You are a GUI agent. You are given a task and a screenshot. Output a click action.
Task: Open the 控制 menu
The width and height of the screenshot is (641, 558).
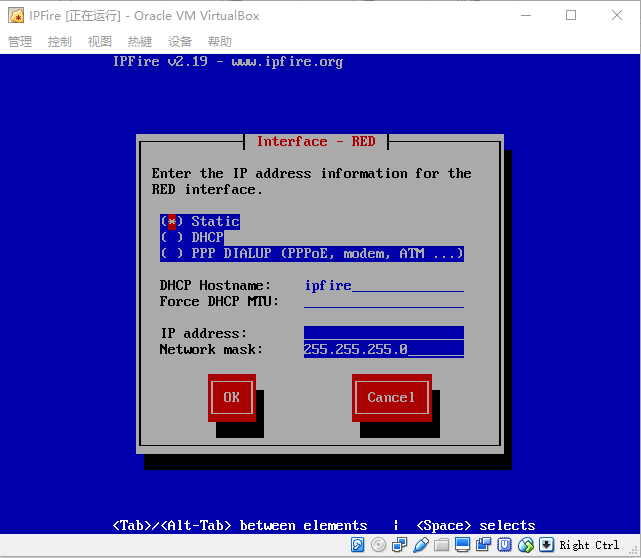(60, 41)
